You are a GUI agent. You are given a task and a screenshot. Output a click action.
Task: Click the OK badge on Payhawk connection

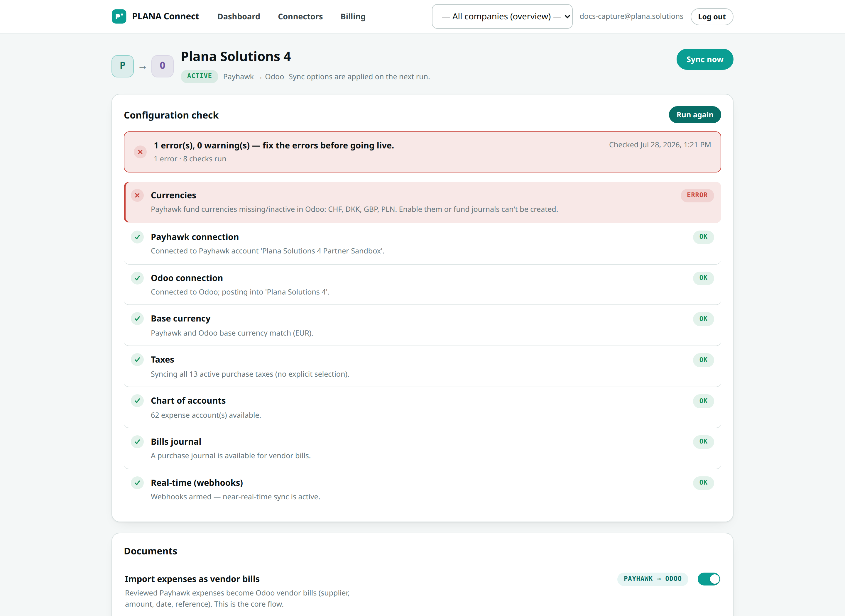coord(703,237)
